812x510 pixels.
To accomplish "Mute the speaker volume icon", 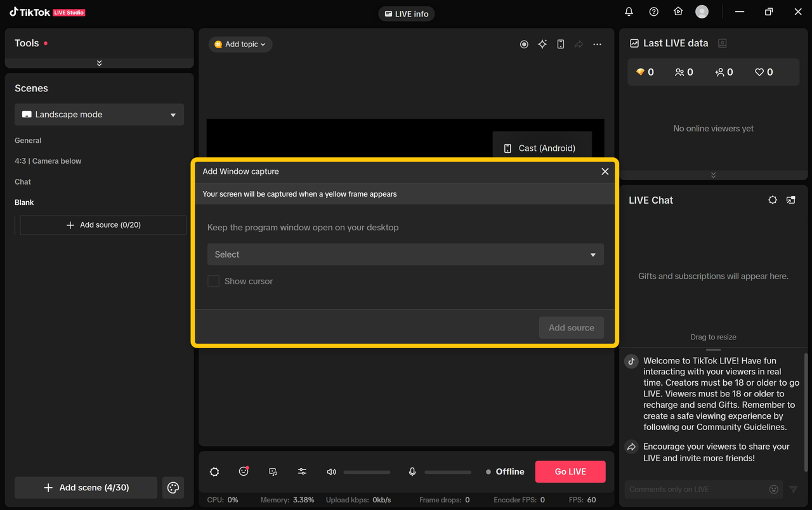I will 331,472.
